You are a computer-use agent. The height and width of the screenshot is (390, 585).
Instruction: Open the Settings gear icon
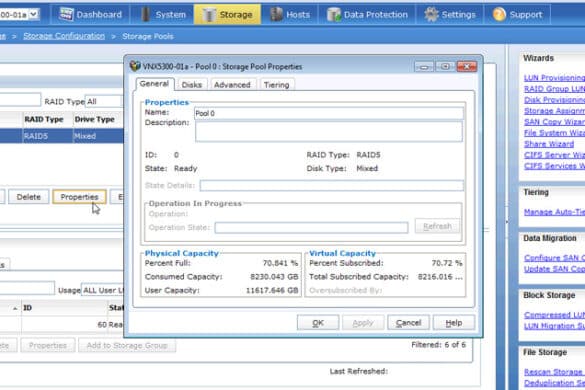431,15
